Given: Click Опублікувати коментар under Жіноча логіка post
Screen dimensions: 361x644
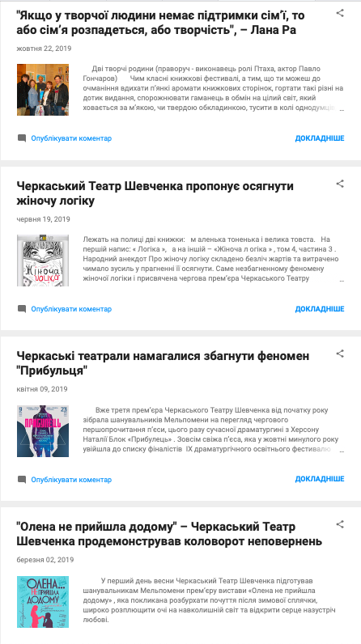Looking at the screenshot, I should pyautogui.click(x=71, y=309).
